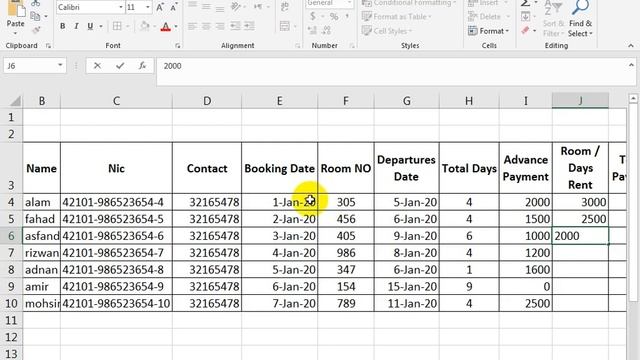
Task: Click the Percent Style icon
Action: point(334,16)
